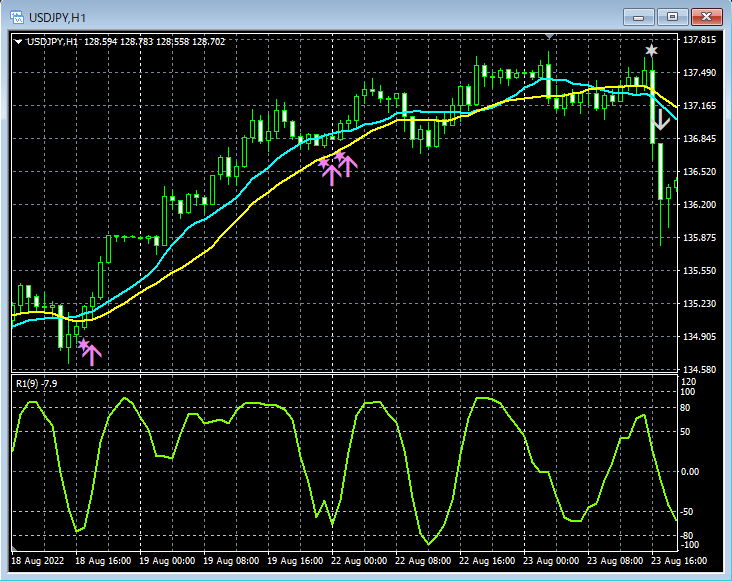This screenshot has height=581, width=732.
Task: Select the gray chart shift triangle marker
Action: (549, 36)
